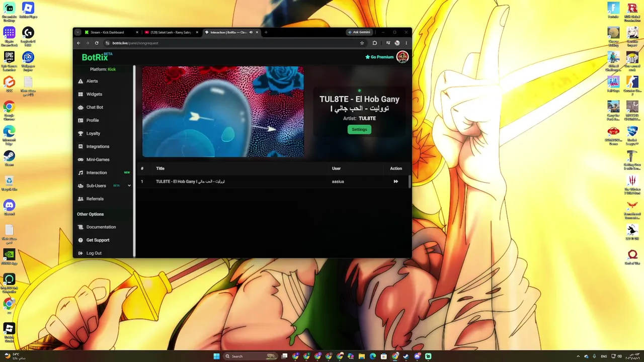Click the Platform: Kick label
644x362 pixels.
point(103,69)
